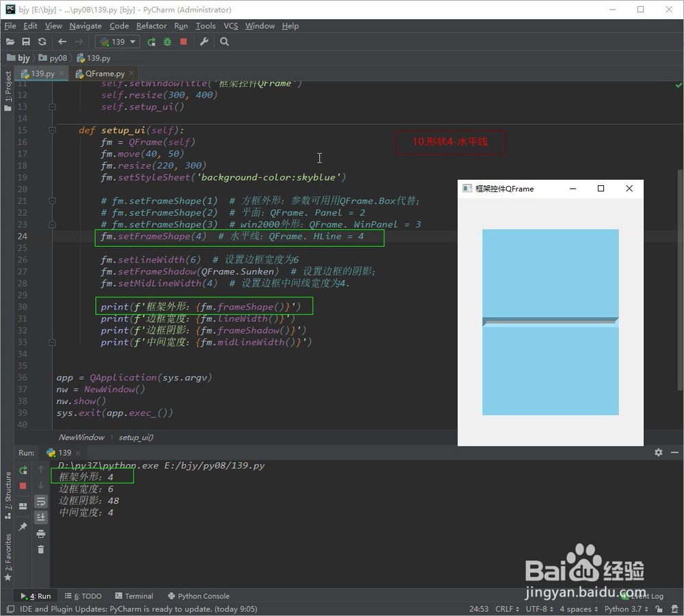Restore layout icon in Run panel sidebar
The image size is (684, 616).
click(23, 506)
